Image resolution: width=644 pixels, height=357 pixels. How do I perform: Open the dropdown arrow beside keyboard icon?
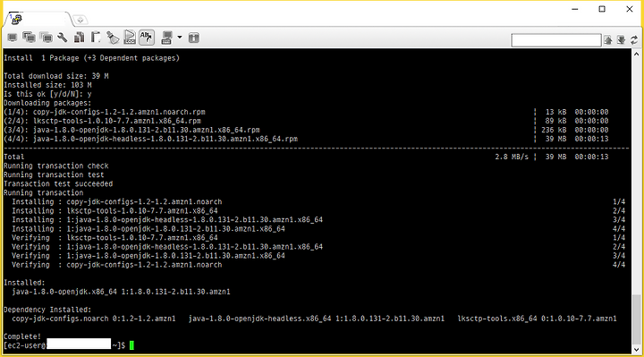180,38
